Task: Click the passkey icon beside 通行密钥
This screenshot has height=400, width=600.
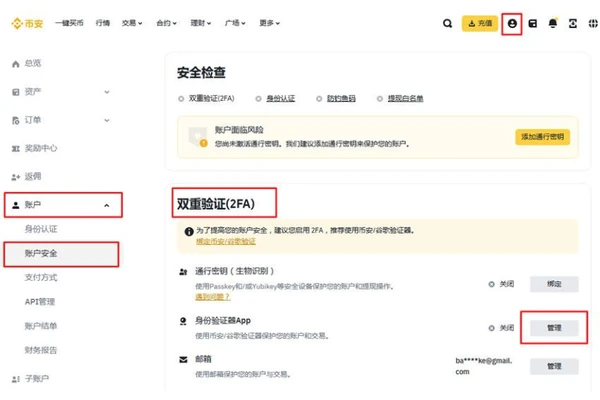Action: click(x=183, y=272)
